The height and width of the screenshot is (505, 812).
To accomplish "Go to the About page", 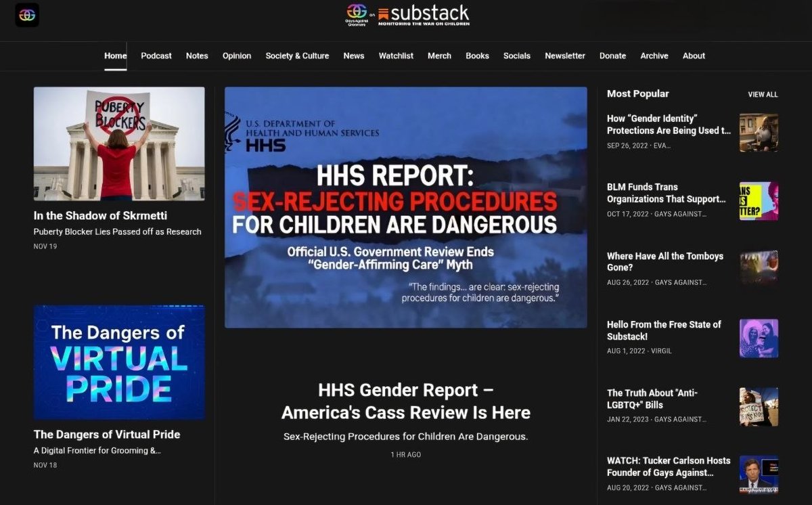I will [x=694, y=56].
